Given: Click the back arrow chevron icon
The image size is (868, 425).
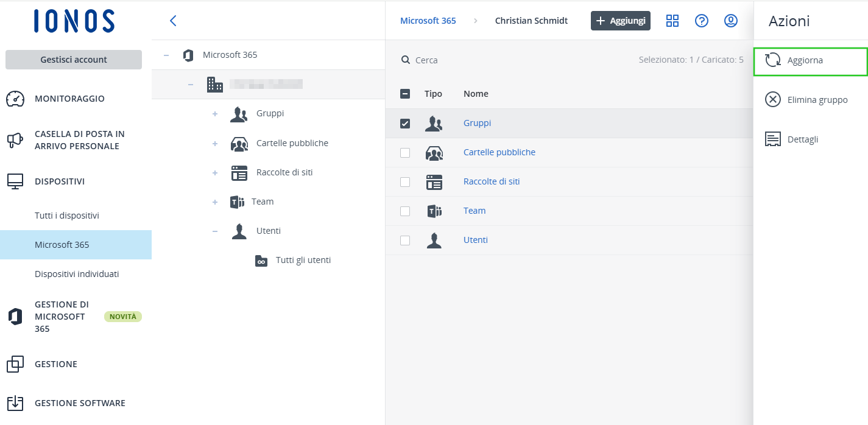Looking at the screenshot, I should pyautogui.click(x=173, y=21).
